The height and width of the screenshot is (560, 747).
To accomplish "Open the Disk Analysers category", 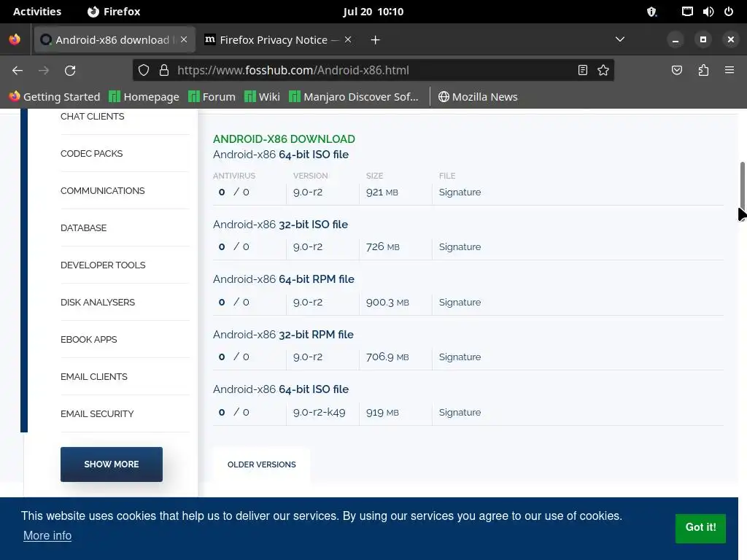I will point(98,303).
